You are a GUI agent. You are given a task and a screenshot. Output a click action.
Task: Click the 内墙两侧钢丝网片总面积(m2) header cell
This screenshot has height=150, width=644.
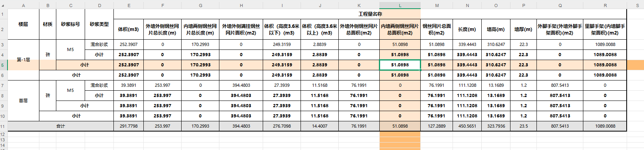pos(400,29)
